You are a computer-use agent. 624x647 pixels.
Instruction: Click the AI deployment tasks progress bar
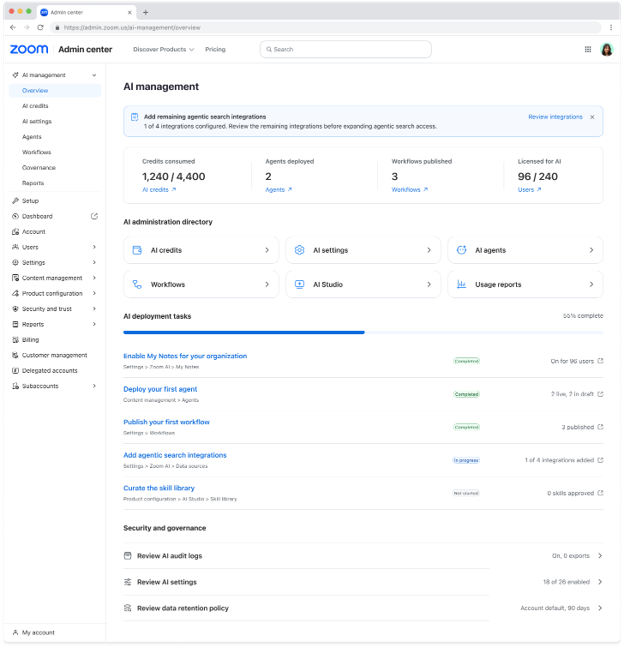pyautogui.click(x=363, y=332)
